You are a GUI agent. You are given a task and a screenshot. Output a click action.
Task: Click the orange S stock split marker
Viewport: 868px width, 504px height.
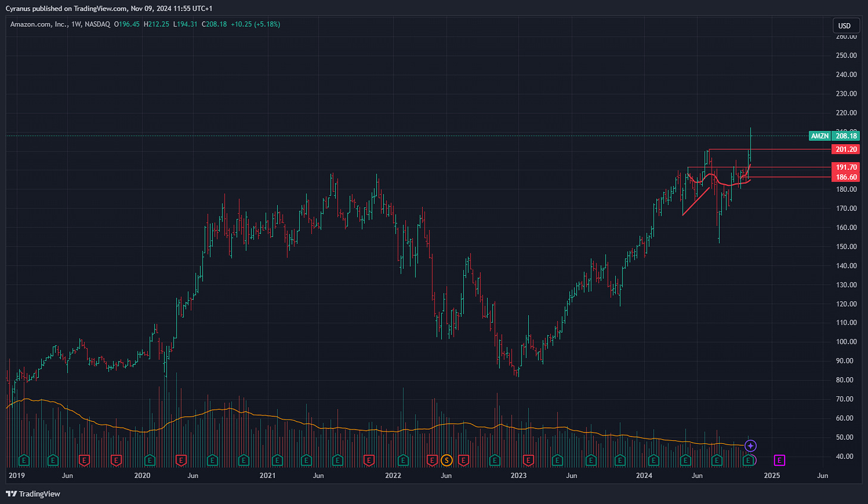447,460
